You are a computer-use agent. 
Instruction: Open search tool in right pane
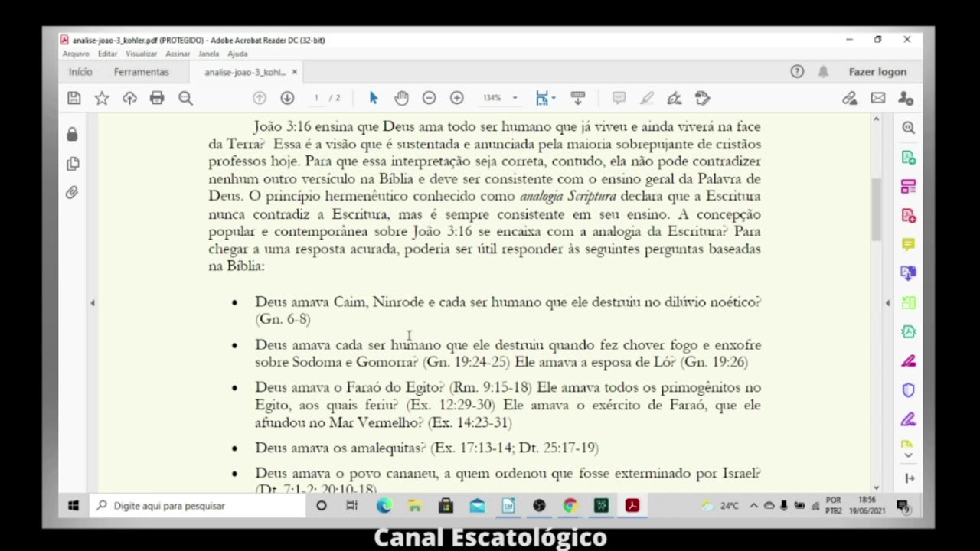pos(909,129)
